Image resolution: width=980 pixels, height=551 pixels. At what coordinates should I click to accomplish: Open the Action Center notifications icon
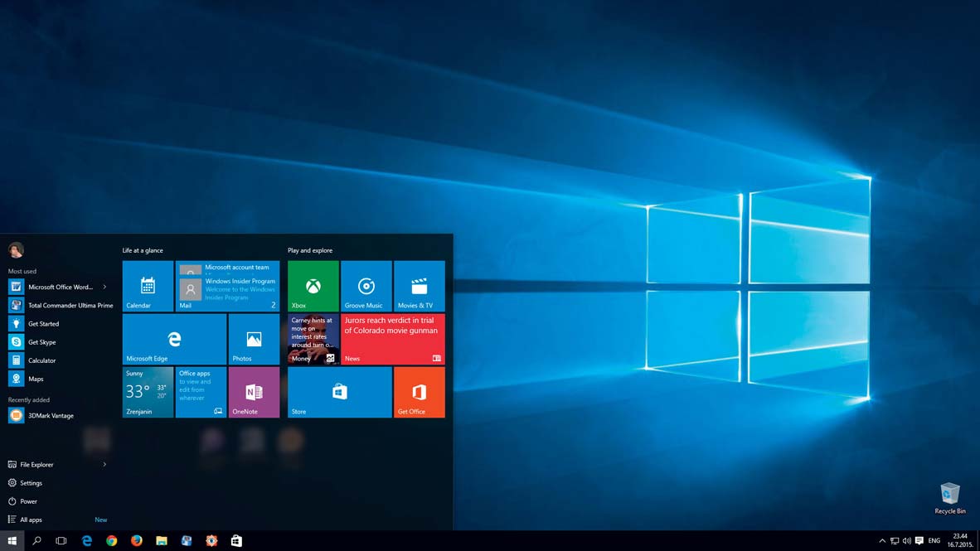click(x=919, y=541)
